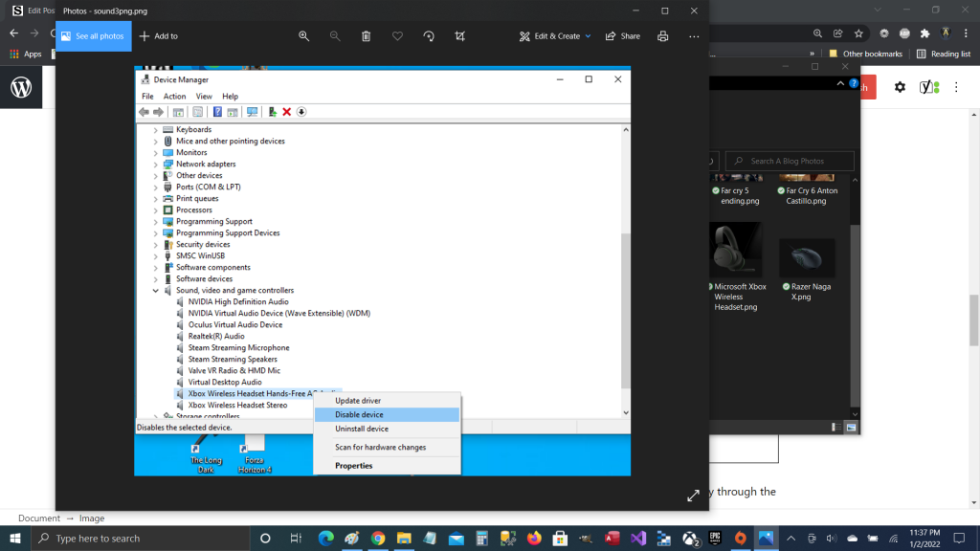Share this page from Chrome address bar
The height and width of the screenshot is (551, 980).
pyautogui.click(x=838, y=33)
